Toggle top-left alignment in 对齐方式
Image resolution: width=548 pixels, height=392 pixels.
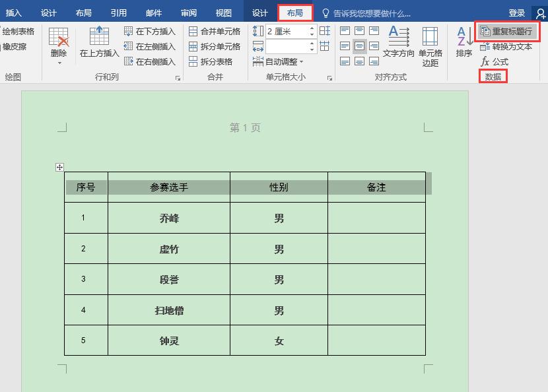pyautogui.click(x=344, y=30)
